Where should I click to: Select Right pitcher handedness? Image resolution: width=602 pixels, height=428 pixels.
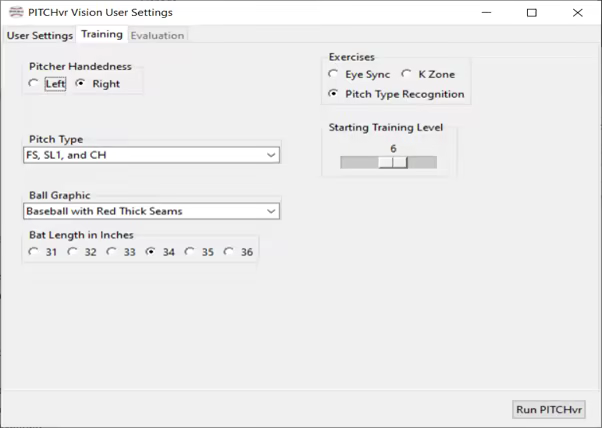(x=81, y=84)
